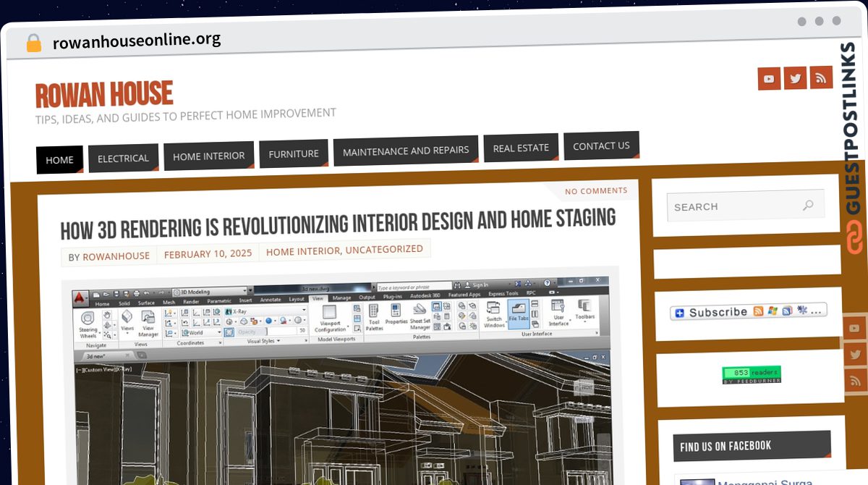Open the Contact Us menu item
Screen dimensions: 868x485
(x=601, y=145)
